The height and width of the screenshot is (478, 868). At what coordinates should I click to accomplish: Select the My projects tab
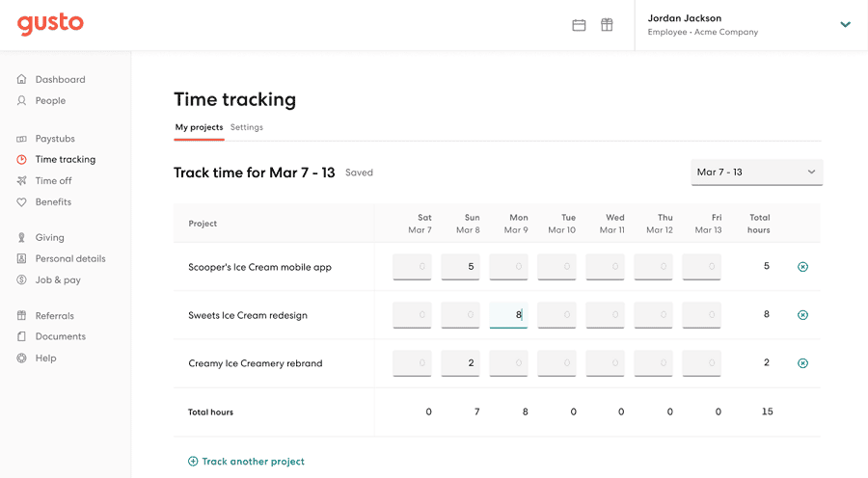199,127
